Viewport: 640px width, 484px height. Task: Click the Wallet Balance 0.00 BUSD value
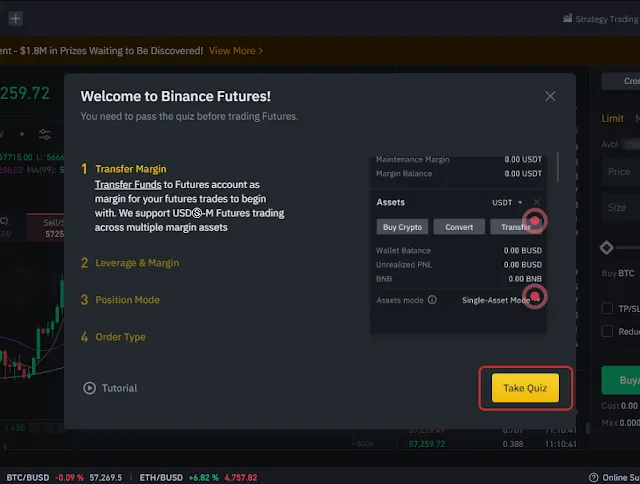pos(522,251)
